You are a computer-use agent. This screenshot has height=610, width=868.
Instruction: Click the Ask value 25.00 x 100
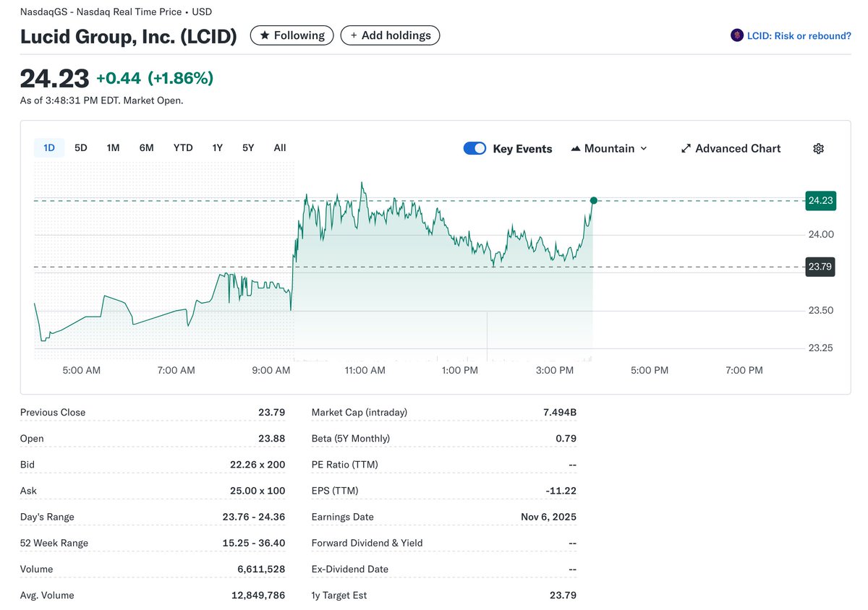[258, 491]
